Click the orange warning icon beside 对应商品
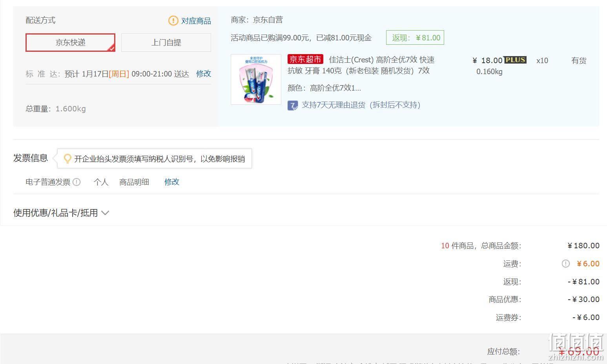 click(173, 20)
